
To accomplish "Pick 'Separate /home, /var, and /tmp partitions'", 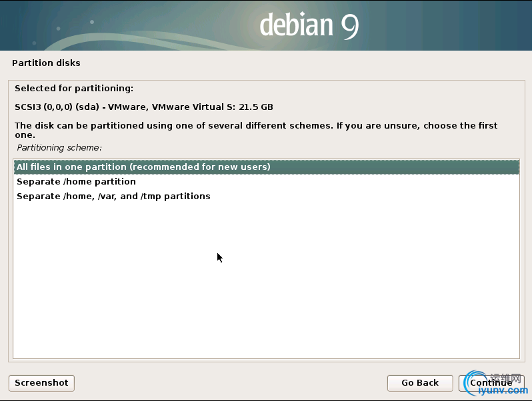I will pyautogui.click(x=267, y=197).
